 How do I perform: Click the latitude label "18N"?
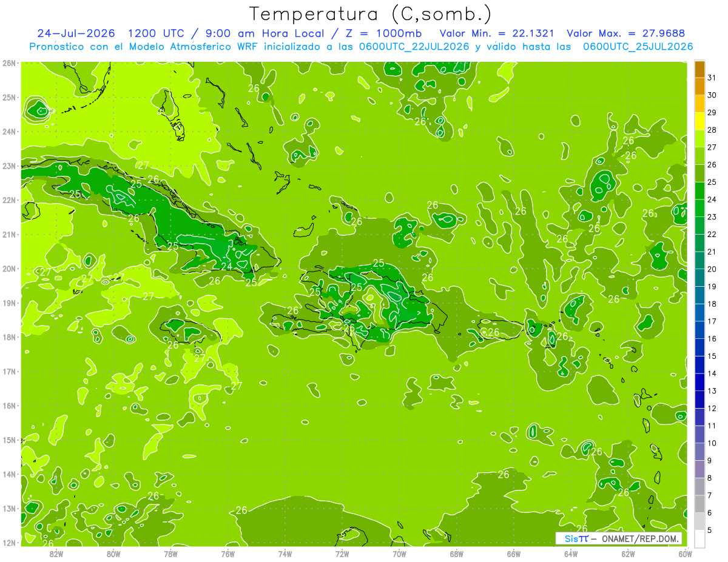[x=8, y=337]
